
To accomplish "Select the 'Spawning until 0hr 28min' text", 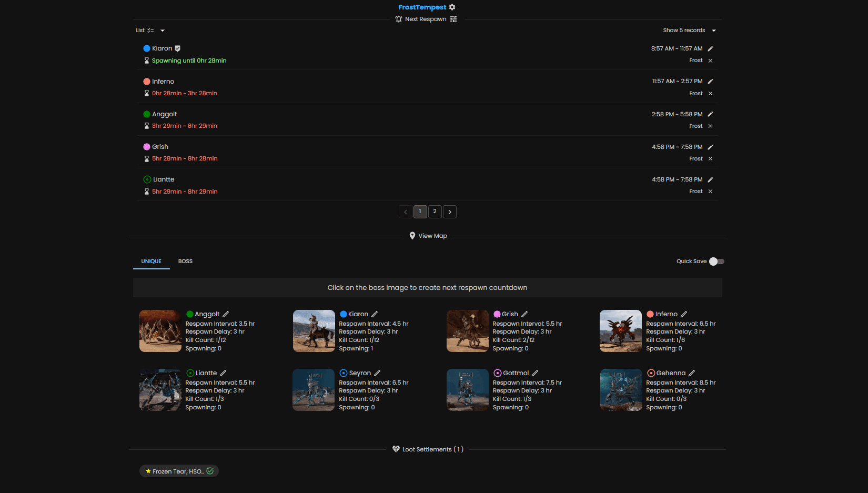I will (x=189, y=61).
